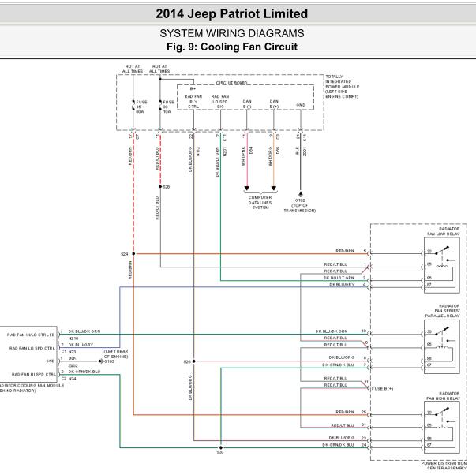Click the "HOT AT ALL TIMES" label above Fuse 16
The width and height of the screenshot is (476, 475).
click(x=133, y=69)
